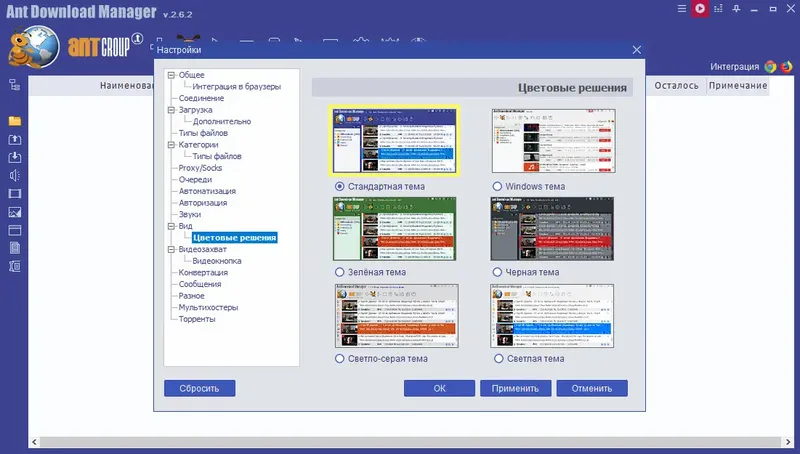Open Интеграция в браузеры settings page

pos(237,87)
